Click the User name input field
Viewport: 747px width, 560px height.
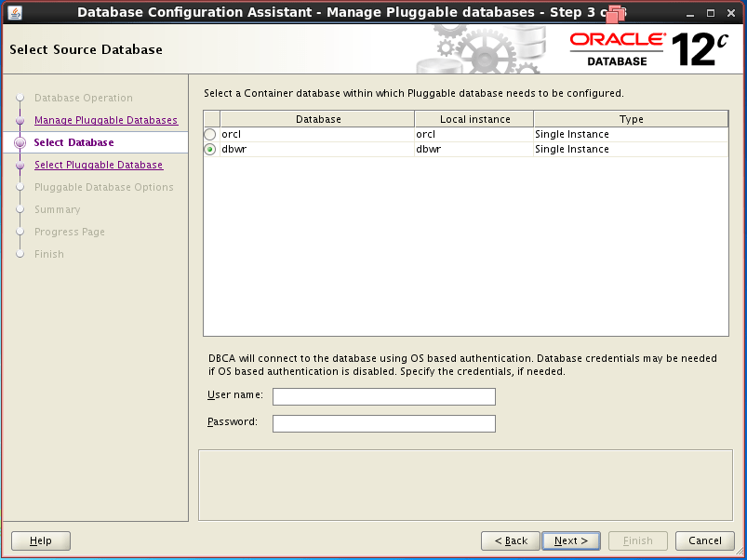tap(383, 396)
